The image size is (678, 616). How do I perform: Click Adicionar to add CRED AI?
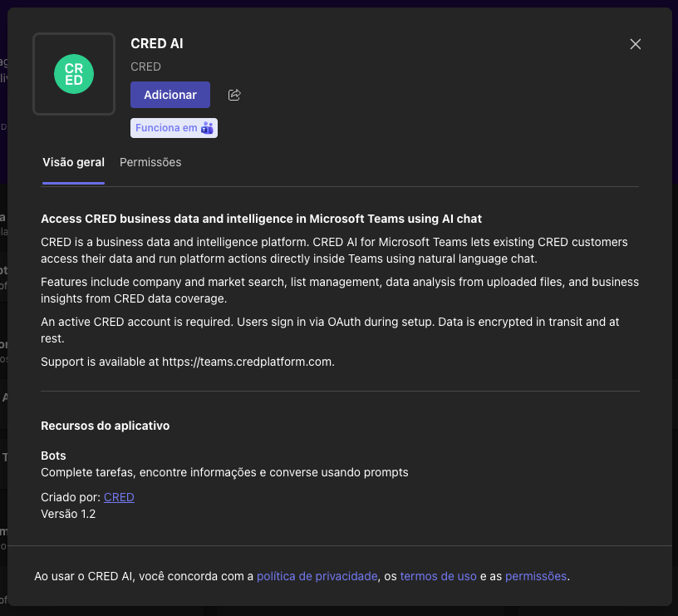tap(169, 95)
